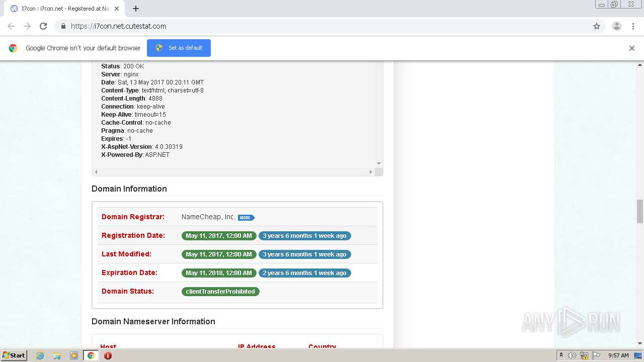Open Chrome profile avatar menu
The image size is (644, 362).
point(617,26)
